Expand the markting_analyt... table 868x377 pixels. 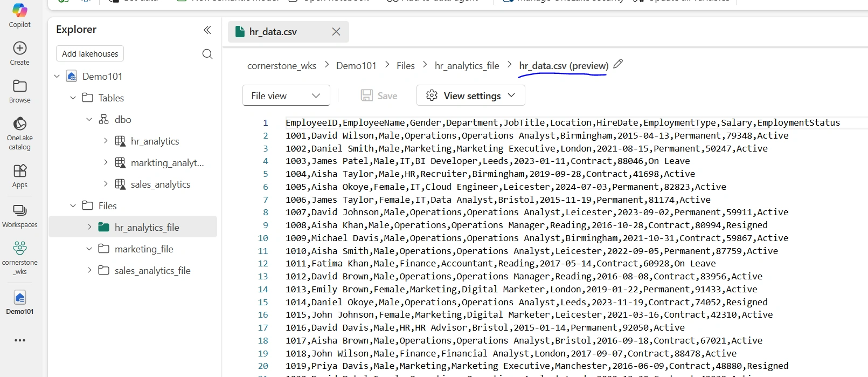(106, 162)
